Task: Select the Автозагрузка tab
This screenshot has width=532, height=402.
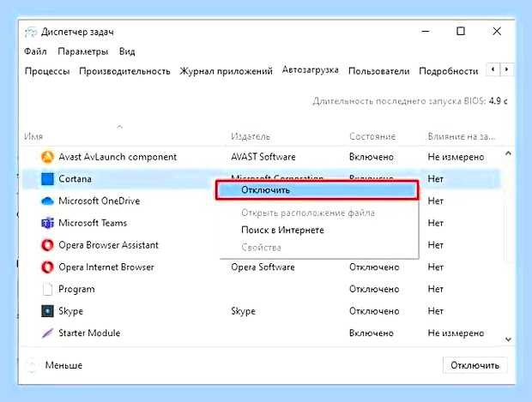Action: 310,69
